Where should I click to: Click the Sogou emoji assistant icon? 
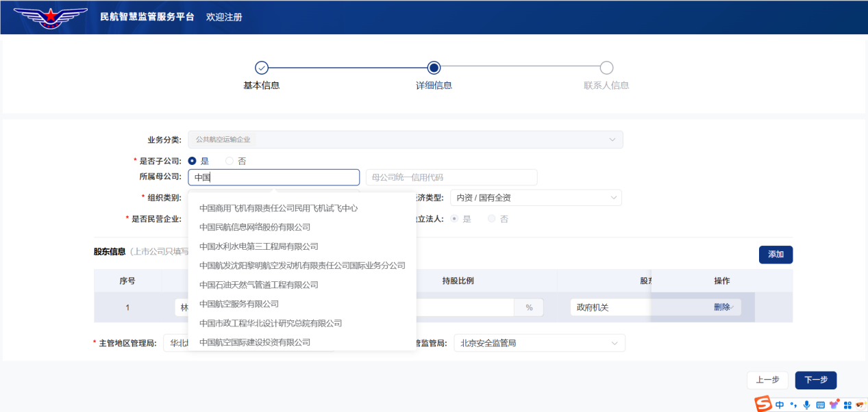pyautogui.click(x=860, y=404)
